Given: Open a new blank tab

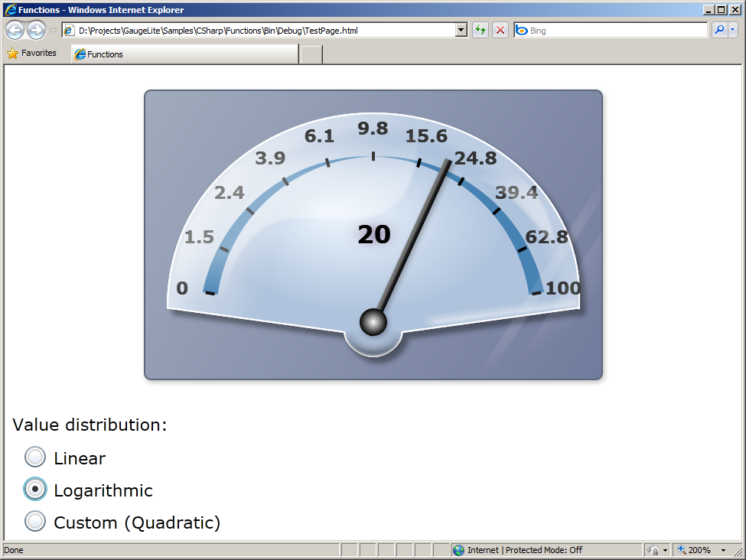Looking at the screenshot, I should [x=311, y=54].
